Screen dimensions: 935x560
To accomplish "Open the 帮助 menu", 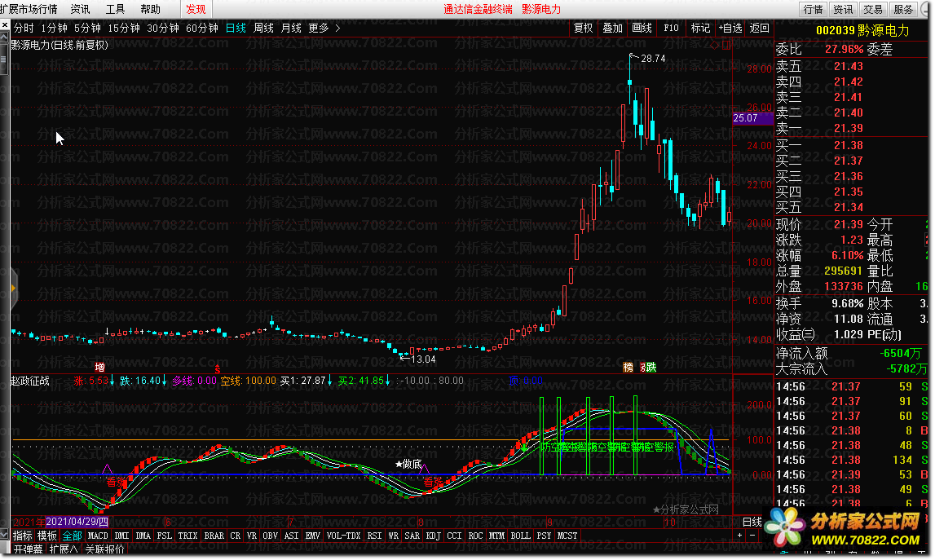I will [x=150, y=9].
